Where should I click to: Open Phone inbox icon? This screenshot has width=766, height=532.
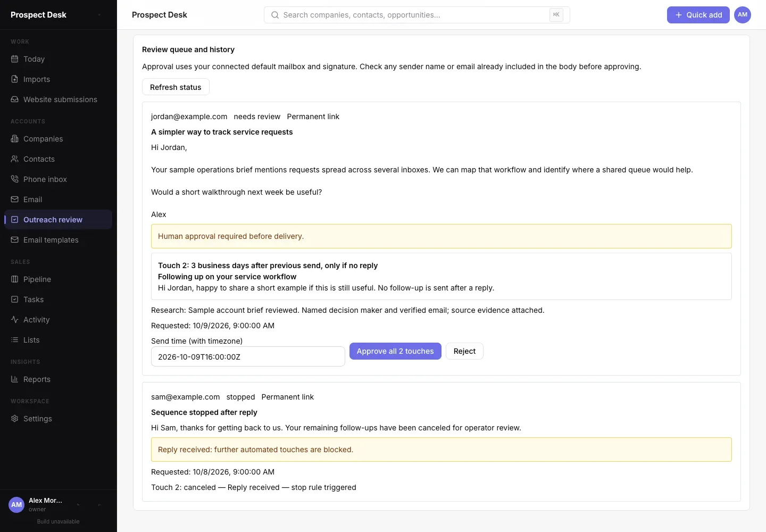(x=15, y=179)
